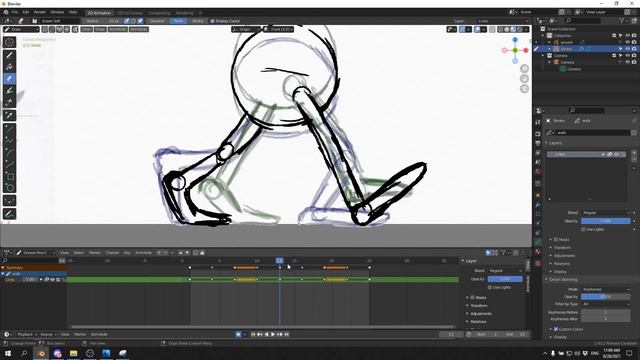The height and width of the screenshot is (360, 640).
Task: Open the Playback menu in timeline footer
Action: click(27, 334)
